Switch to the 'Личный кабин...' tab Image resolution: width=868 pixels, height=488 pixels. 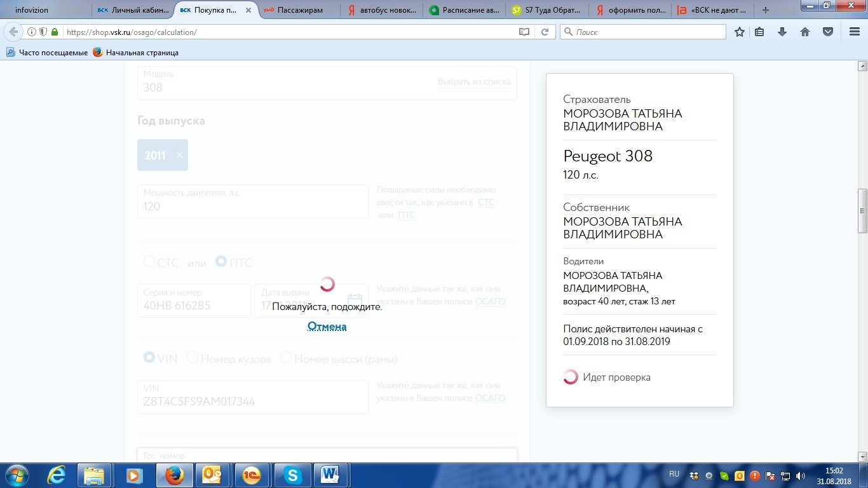(133, 10)
